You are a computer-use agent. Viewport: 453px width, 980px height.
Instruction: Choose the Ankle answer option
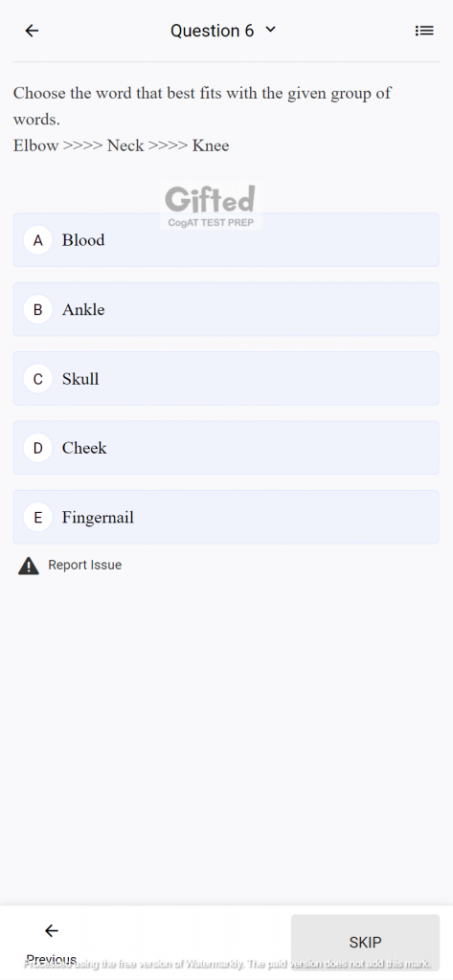pyautogui.click(x=226, y=309)
